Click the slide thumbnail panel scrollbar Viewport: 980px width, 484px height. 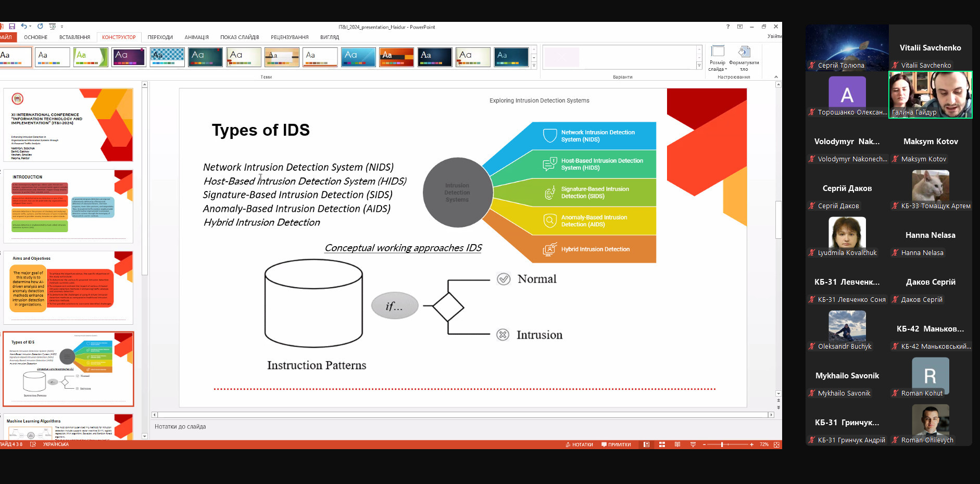[x=145, y=181]
